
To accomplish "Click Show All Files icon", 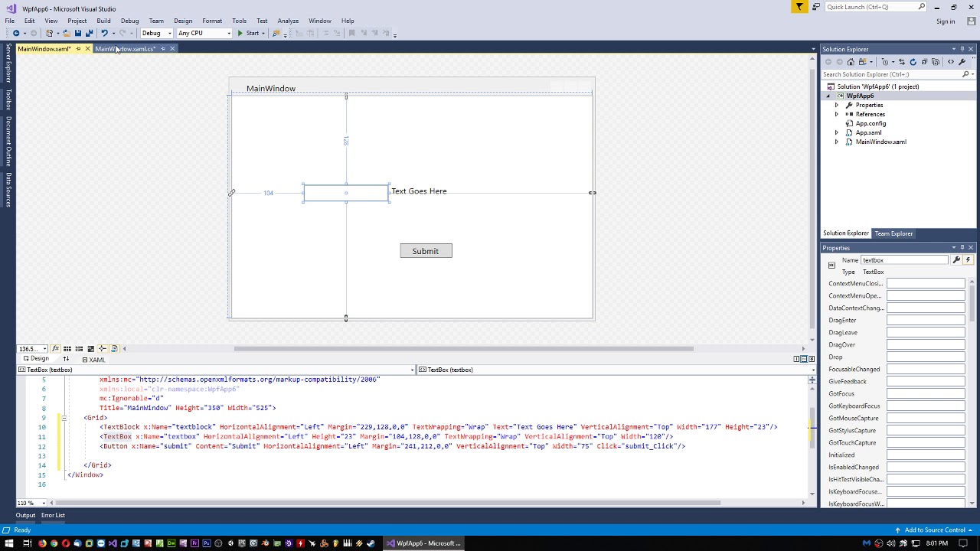I will (936, 62).
